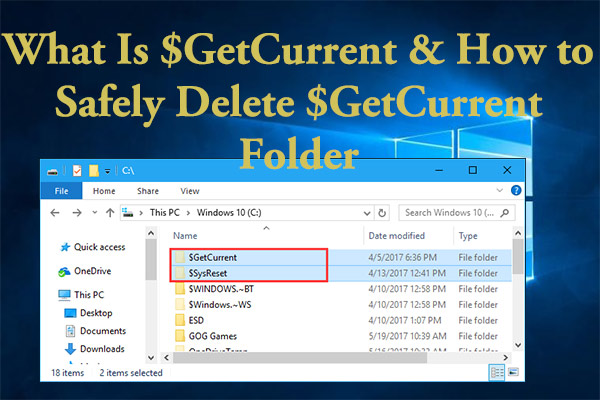Select Quick access in navigation pane

click(x=93, y=247)
